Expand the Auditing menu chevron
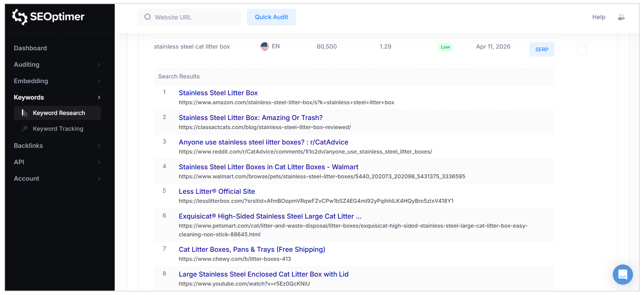This screenshot has width=644, height=295. click(99, 64)
